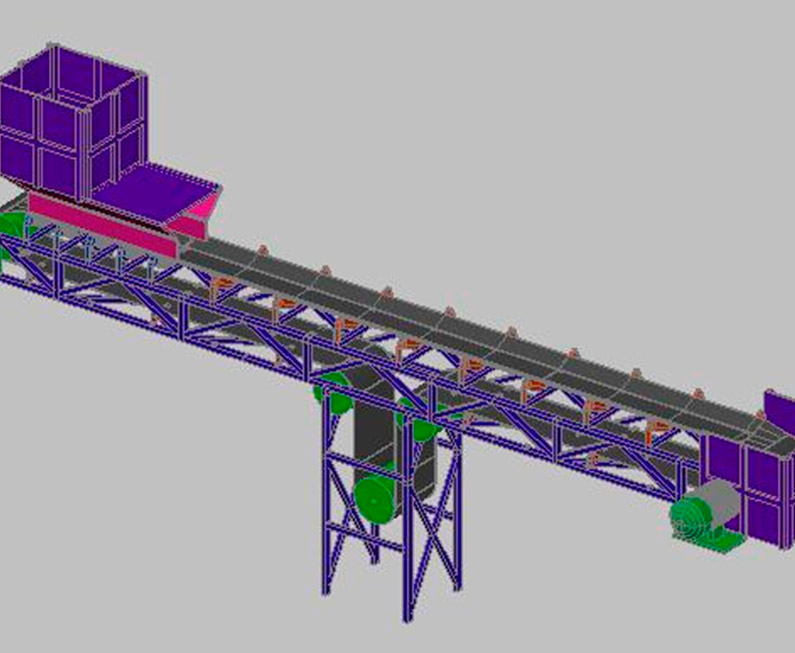Click the green tail pulley at left end
This screenshot has height=653, width=795.
[12, 226]
